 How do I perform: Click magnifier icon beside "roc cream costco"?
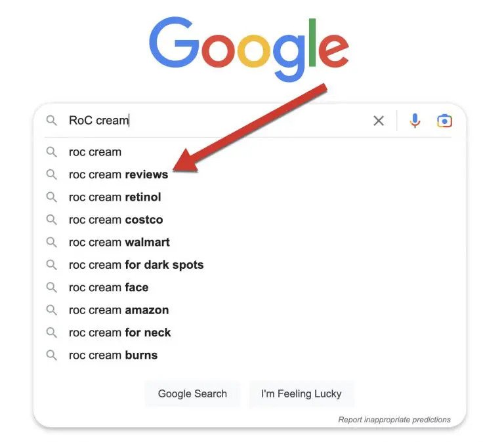pyautogui.click(x=52, y=220)
